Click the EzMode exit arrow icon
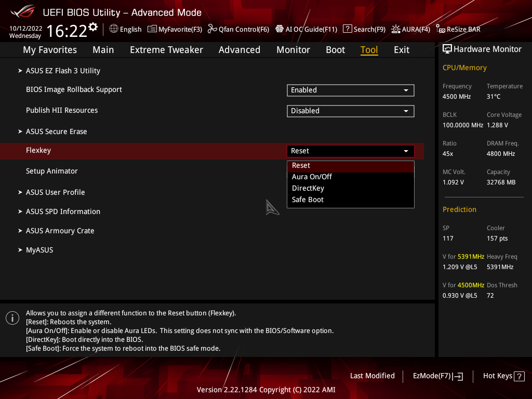Viewport: 532px width, 399px height. [458, 376]
